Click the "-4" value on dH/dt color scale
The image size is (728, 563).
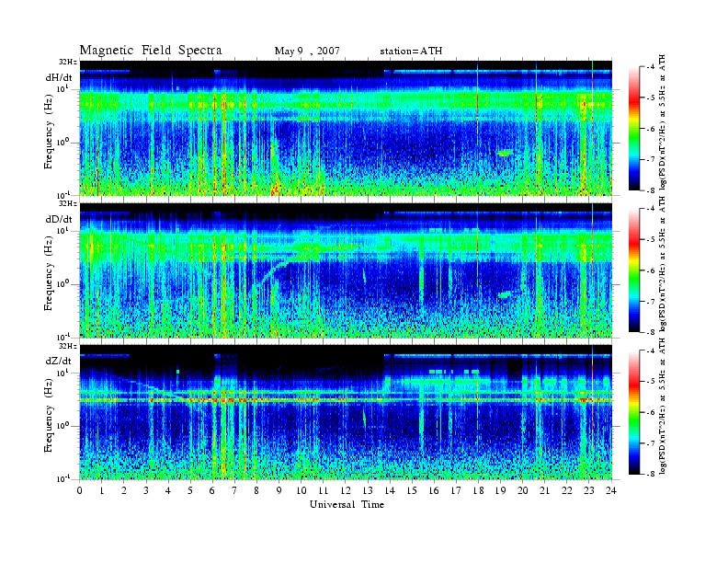tap(651, 67)
